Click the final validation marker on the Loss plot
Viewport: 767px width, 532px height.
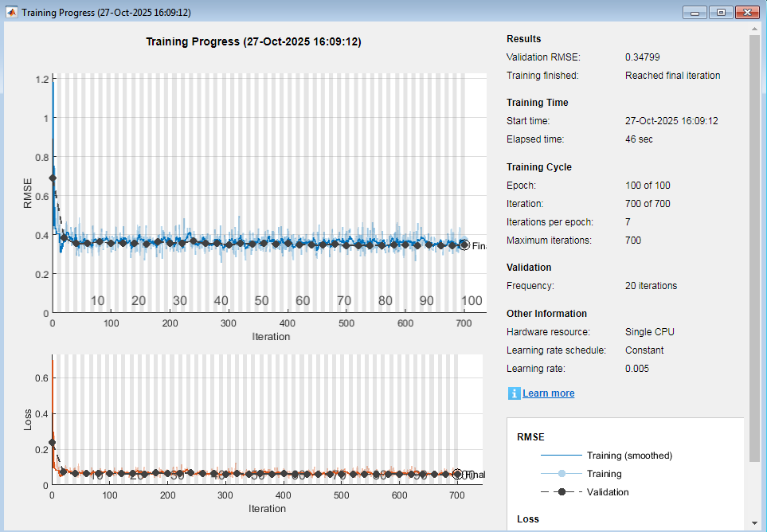coord(457,474)
